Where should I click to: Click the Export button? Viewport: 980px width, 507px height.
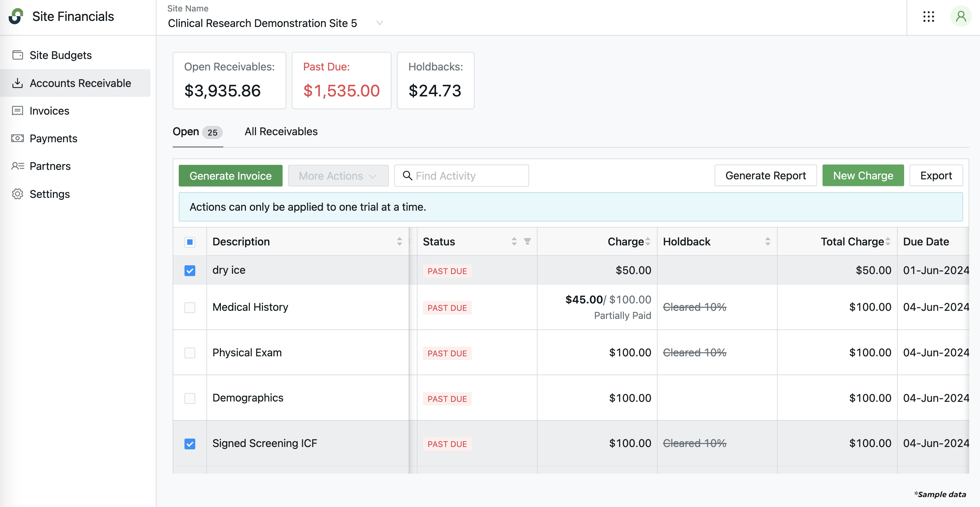point(935,175)
